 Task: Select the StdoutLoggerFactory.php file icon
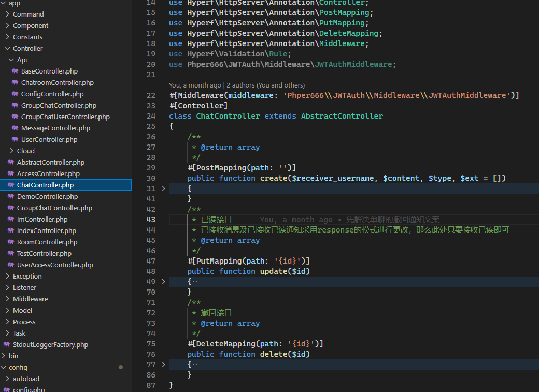(x=7, y=344)
